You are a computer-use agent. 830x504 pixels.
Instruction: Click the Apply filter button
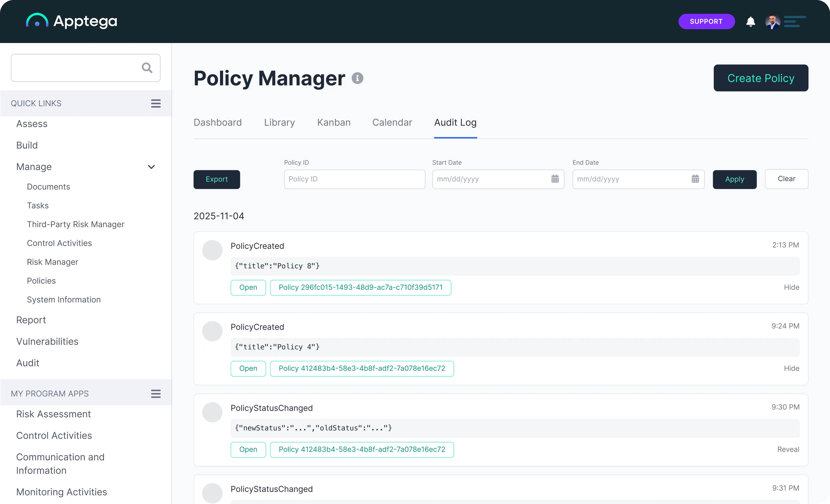point(734,179)
